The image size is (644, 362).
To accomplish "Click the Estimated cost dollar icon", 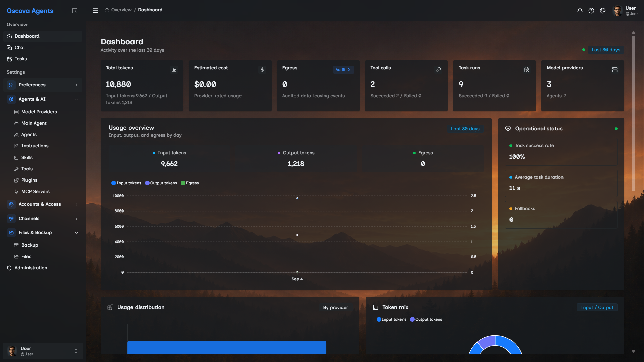I will point(262,70).
